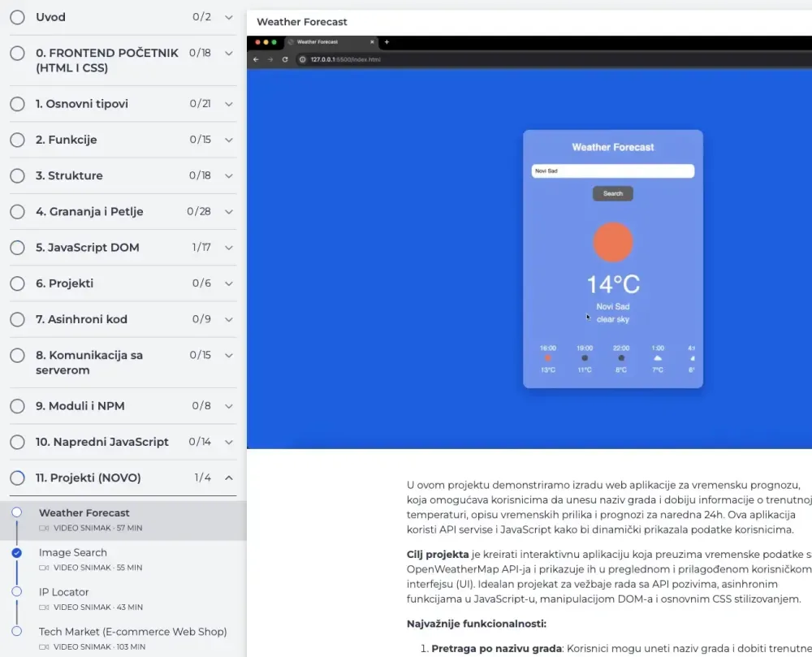
Task: Open the 9. Moduli i NPM section title
Action: [80, 406]
